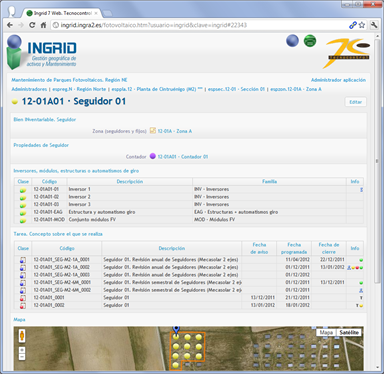The height and width of the screenshot is (374, 384).
Task: Open the 12-01A - Zona A link
Action: click(x=175, y=131)
